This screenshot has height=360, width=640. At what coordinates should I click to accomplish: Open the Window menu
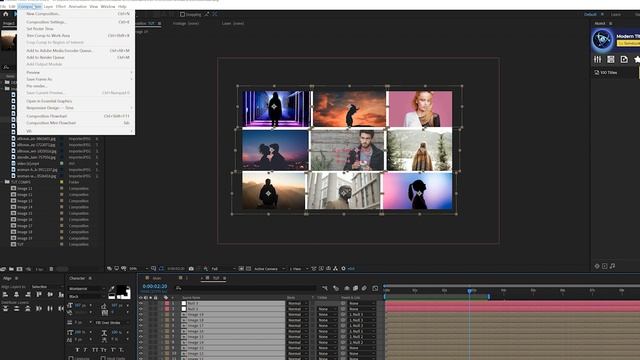[108, 7]
